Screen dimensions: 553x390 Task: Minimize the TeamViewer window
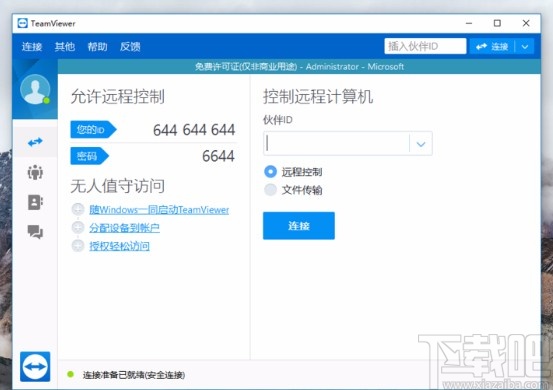pyautogui.click(x=469, y=23)
